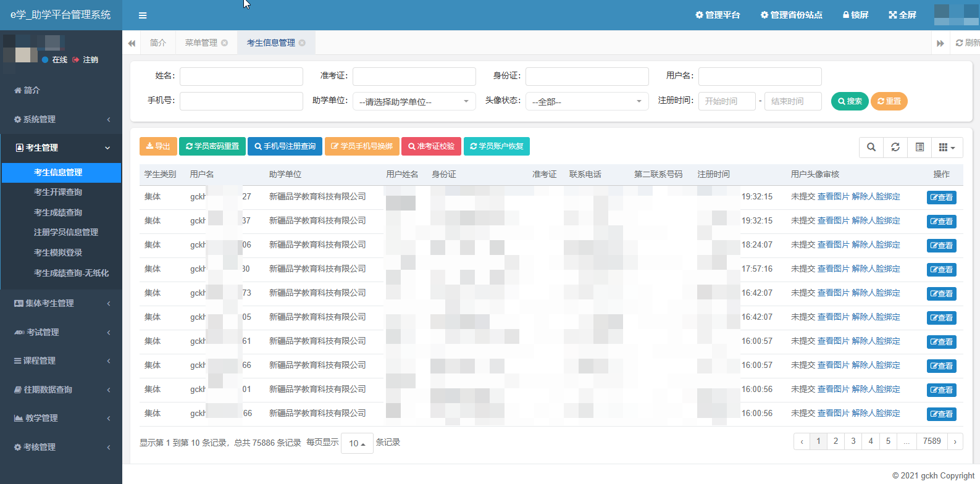Click the table search magnifier icon
This screenshot has height=484, width=980.
click(x=871, y=147)
